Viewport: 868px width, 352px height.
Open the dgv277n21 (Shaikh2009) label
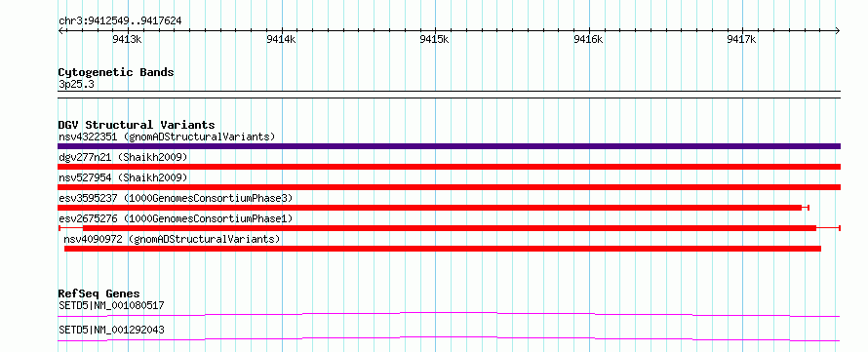[124, 157]
